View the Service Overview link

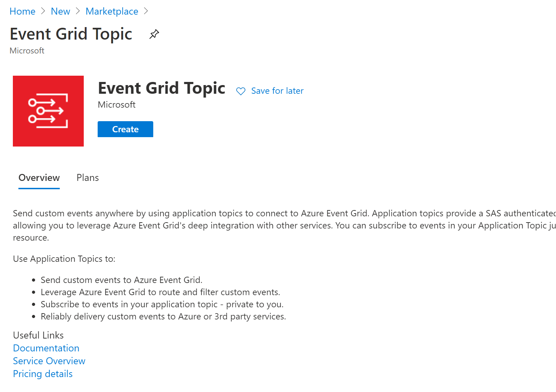(49, 361)
